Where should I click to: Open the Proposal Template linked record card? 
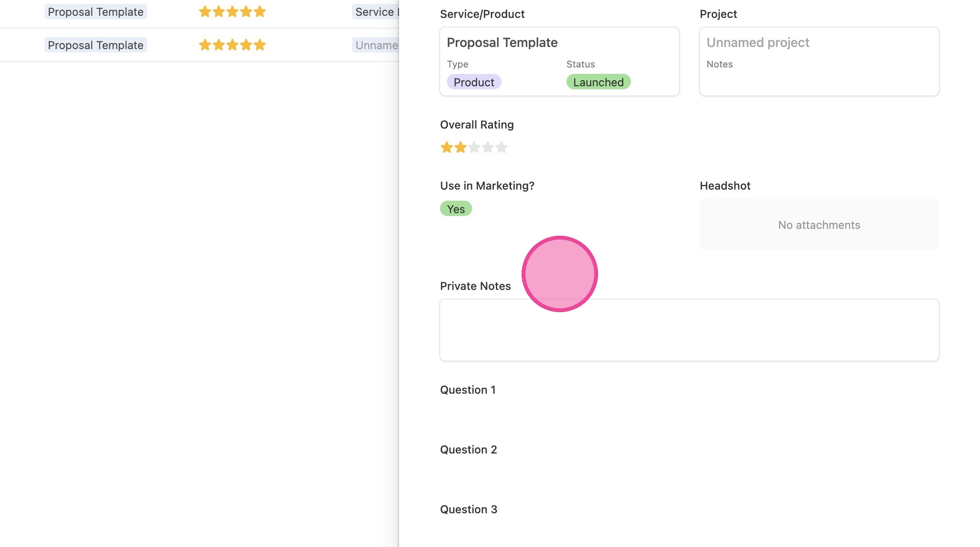coord(559,61)
